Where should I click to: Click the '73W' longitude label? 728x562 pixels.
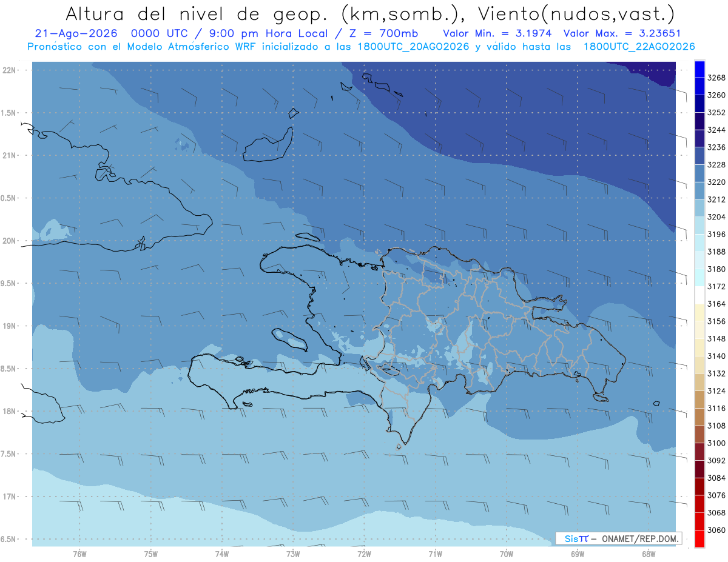point(293,554)
